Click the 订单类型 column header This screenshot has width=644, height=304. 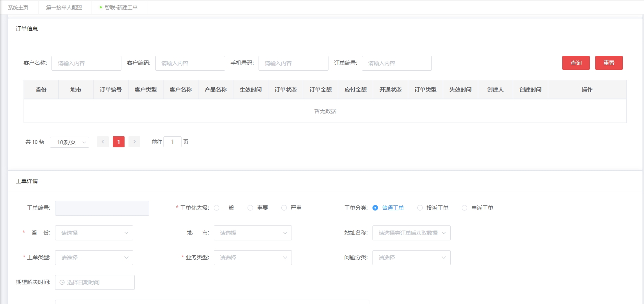pos(426,90)
